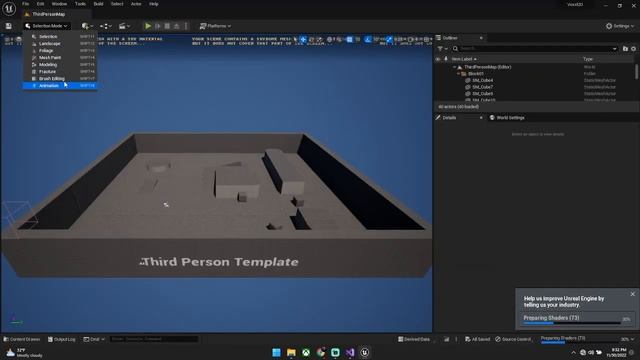Open the Selection Mode dropdown

tap(47, 26)
